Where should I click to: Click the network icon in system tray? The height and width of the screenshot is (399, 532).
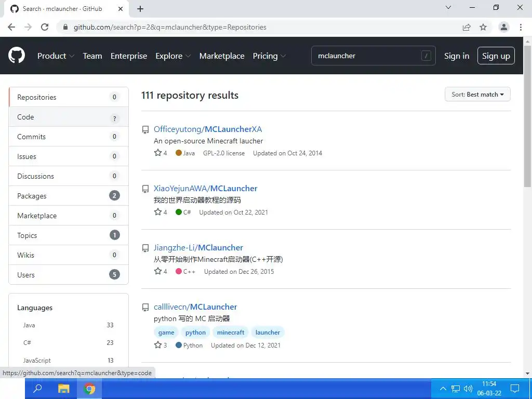(456, 389)
